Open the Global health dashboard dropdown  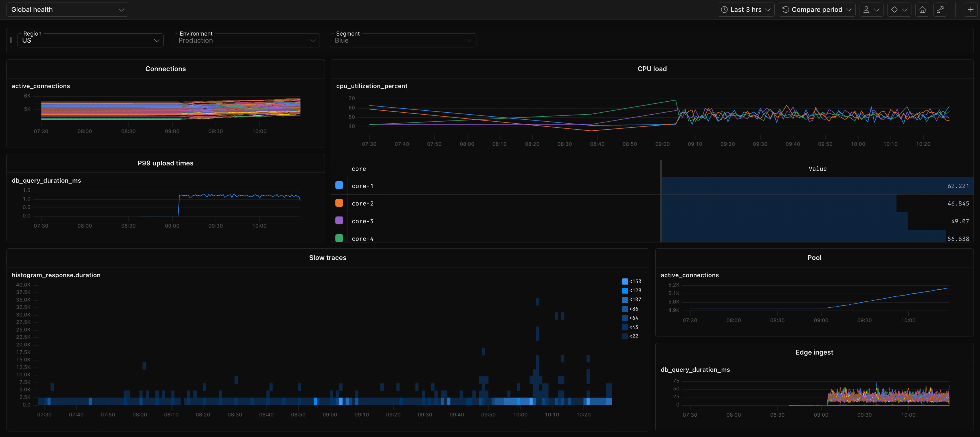click(x=67, y=10)
